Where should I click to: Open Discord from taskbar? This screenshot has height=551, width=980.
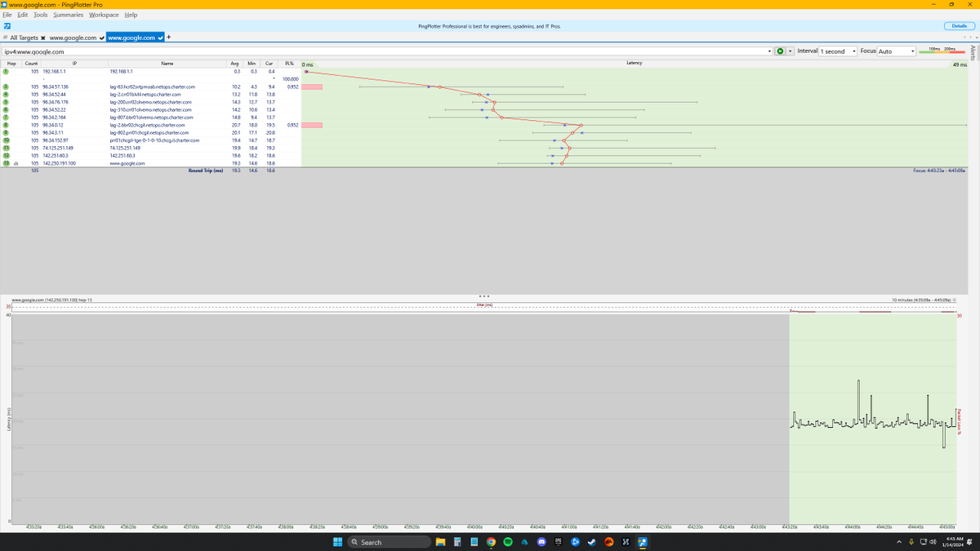click(x=541, y=542)
